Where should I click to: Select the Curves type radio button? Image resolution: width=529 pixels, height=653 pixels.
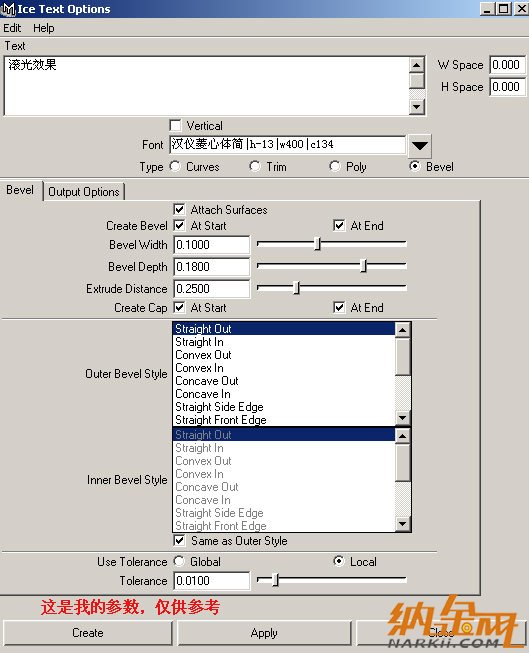pos(175,166)
